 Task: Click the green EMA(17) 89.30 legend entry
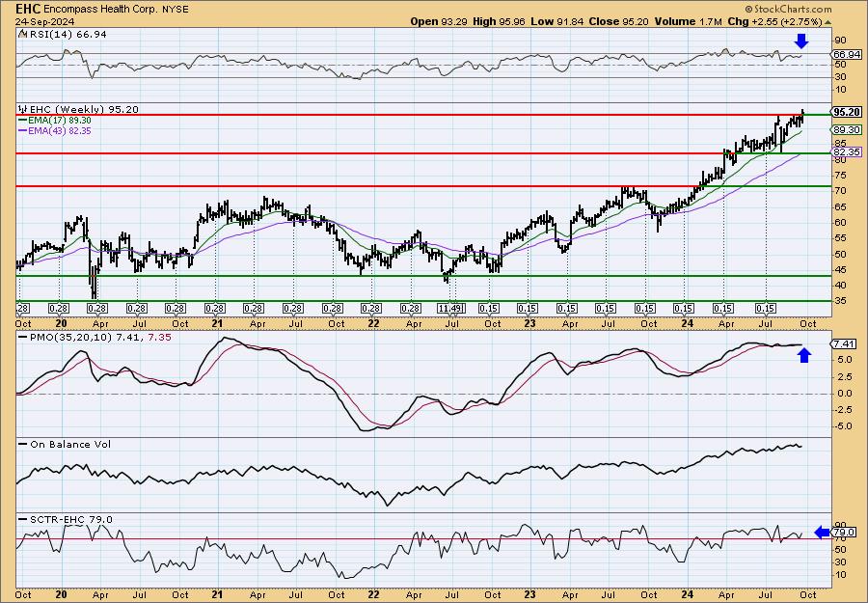[x=55, y=121]
